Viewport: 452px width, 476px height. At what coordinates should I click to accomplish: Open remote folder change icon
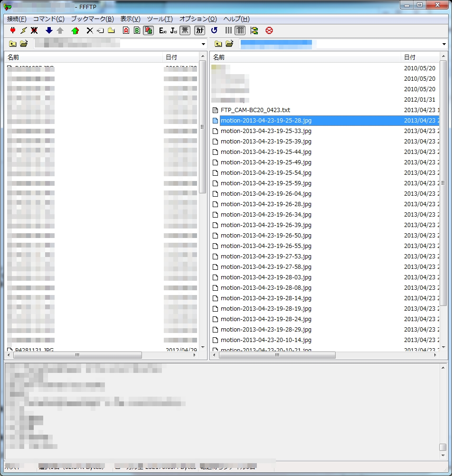click(x=229, y=44)
